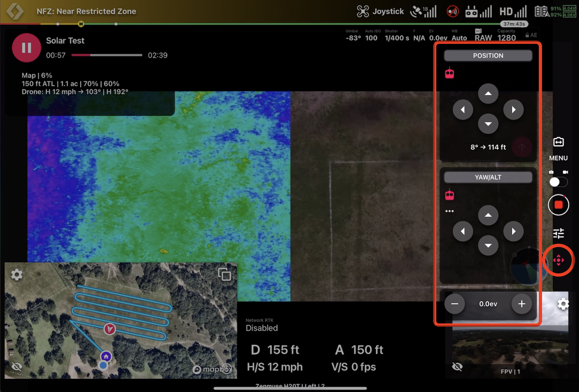The height and width of the screenshot is (392, 579).
Task: Click the mapbox info icon
Action: click(227, 369)
